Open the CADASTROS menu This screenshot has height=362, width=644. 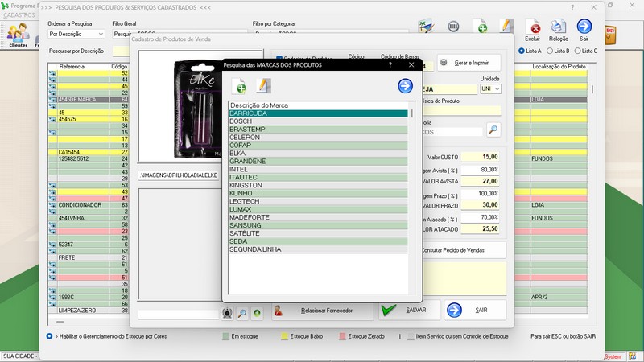[x=19, y=15]
